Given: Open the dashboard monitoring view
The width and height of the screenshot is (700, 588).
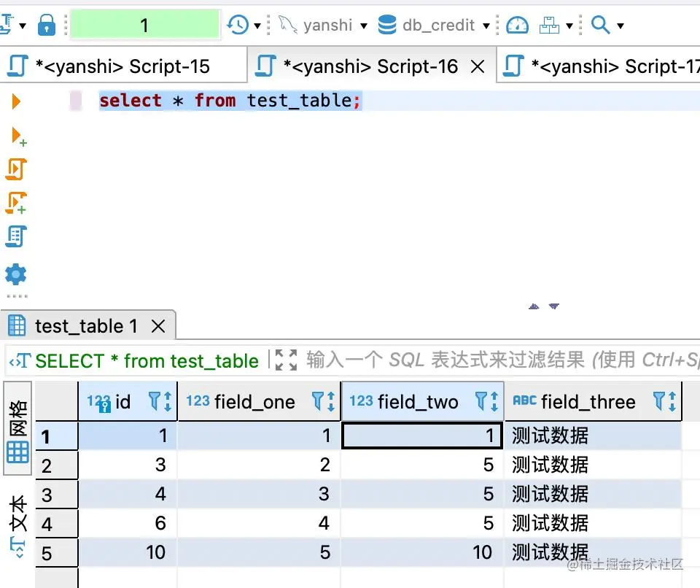Looking at the screenshot, I should [x=518, y=24].
